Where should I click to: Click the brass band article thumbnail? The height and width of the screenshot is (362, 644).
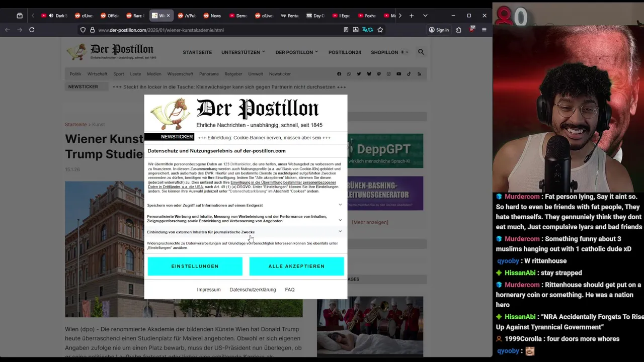tap(370, 326)
